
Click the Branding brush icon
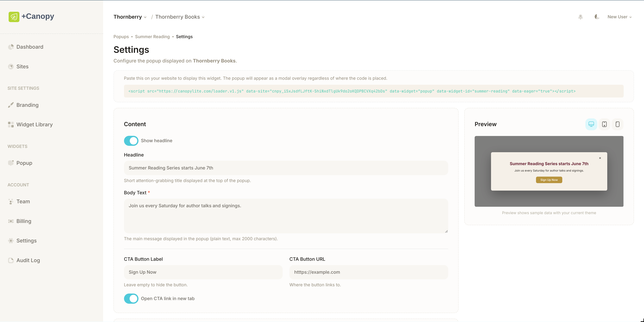pos(11,105)
